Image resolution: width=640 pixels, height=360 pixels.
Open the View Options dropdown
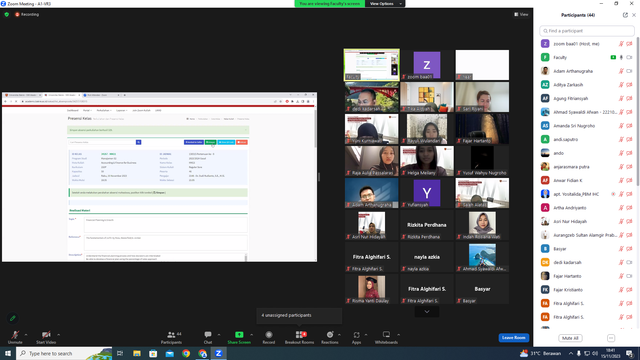tap(385, 4)
